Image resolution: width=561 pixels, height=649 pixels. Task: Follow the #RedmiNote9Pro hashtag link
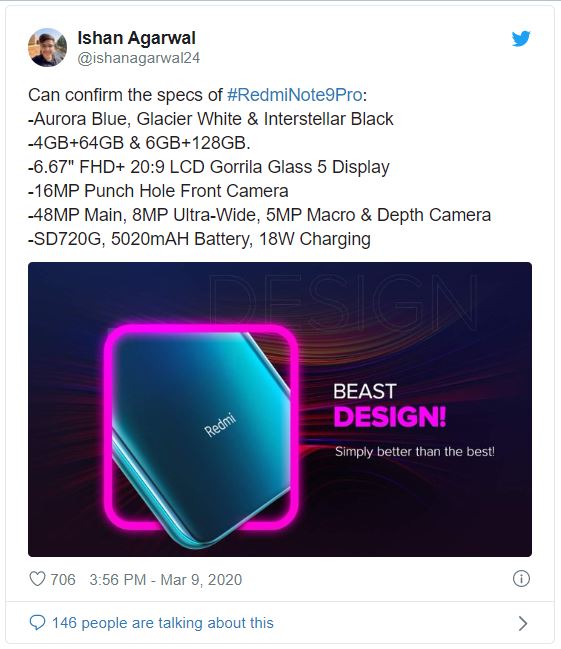click(295, 95)
